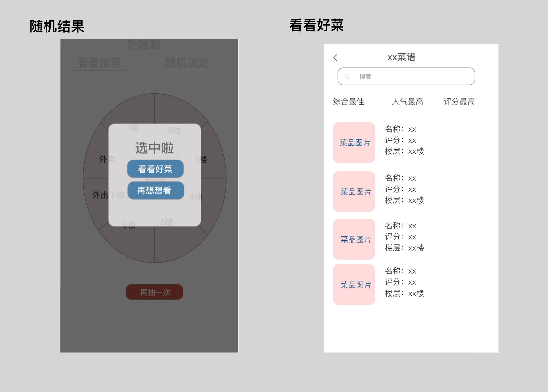Click 名称: xx of second dish
The width and height of the screenshot is (548, 392).
[x=400, y=178]
